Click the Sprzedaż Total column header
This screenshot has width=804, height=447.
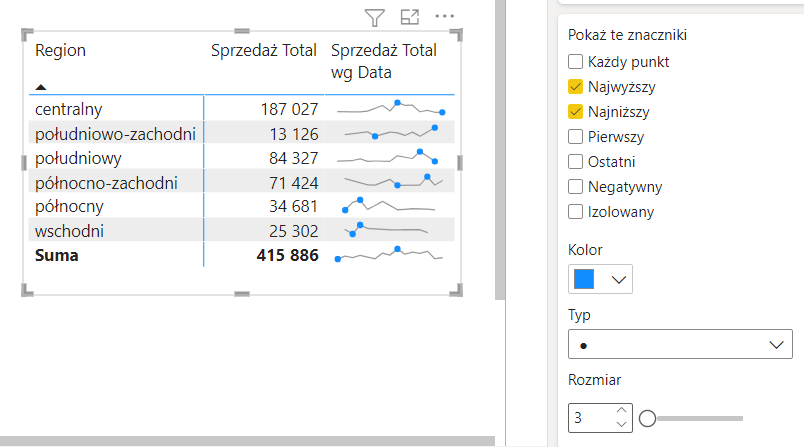pyautogui.click(x=263, y=50)
